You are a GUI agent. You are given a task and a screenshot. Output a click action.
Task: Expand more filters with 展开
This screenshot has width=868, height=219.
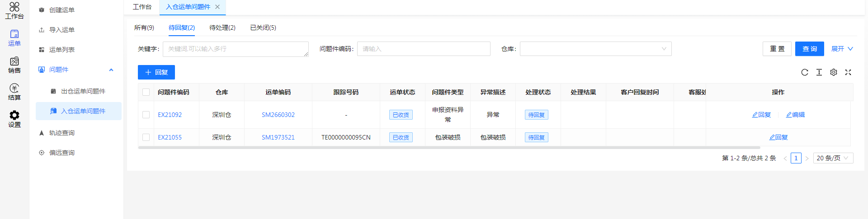point(841,49)
